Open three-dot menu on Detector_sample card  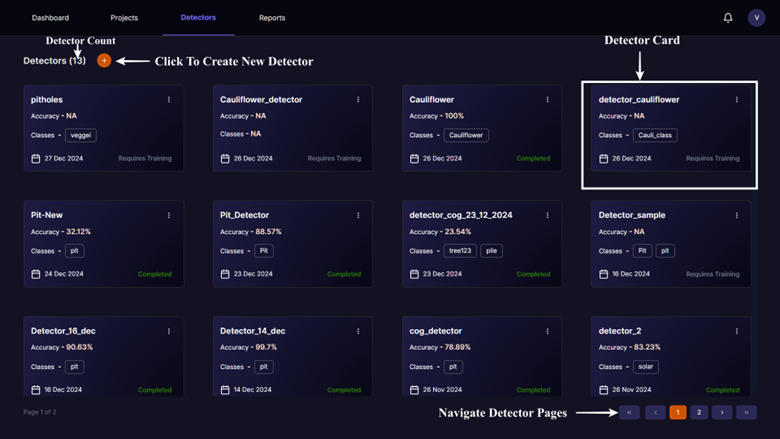click(737, 215)
